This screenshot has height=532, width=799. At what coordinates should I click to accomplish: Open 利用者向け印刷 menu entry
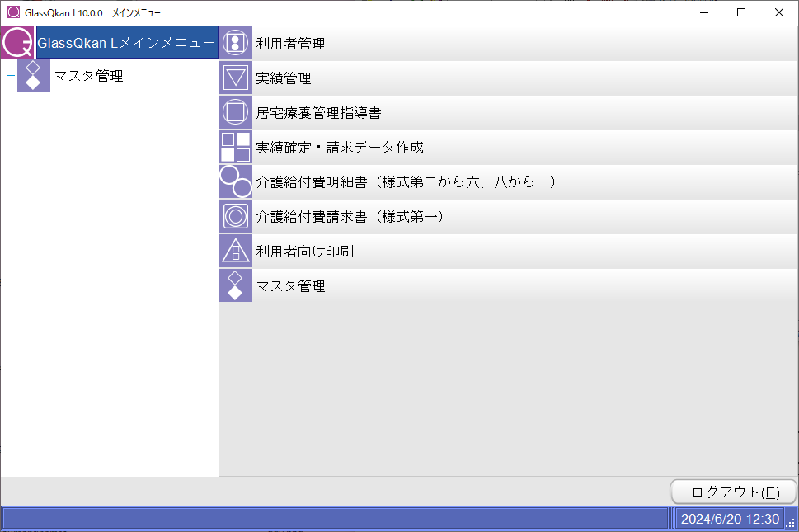coord(304,251)
